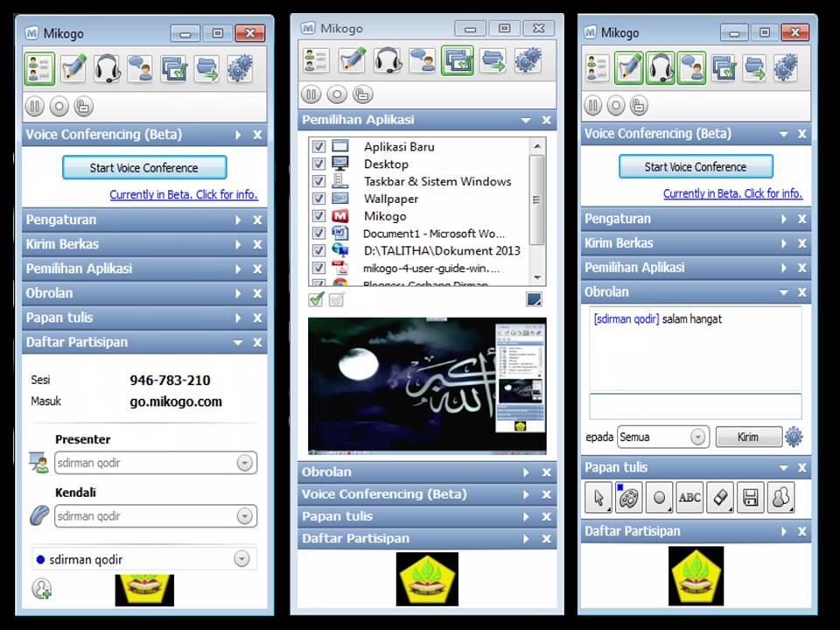Click headset voice icon in left Mikogo window
The image size is (840, 630).
coord(107,68)
